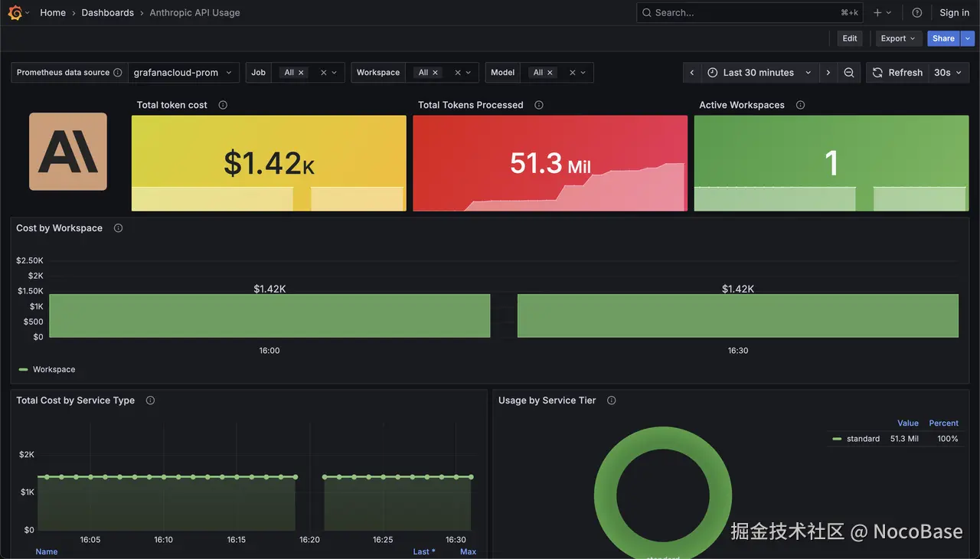The width and height of the screenshot is (980, 559).
Task: Open the add panel plus icon
Action: (876, 12)
